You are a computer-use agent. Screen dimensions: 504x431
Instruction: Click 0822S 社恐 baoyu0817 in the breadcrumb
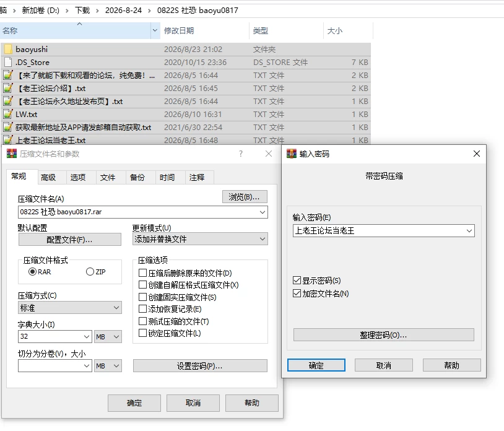[x=198, y=11]
